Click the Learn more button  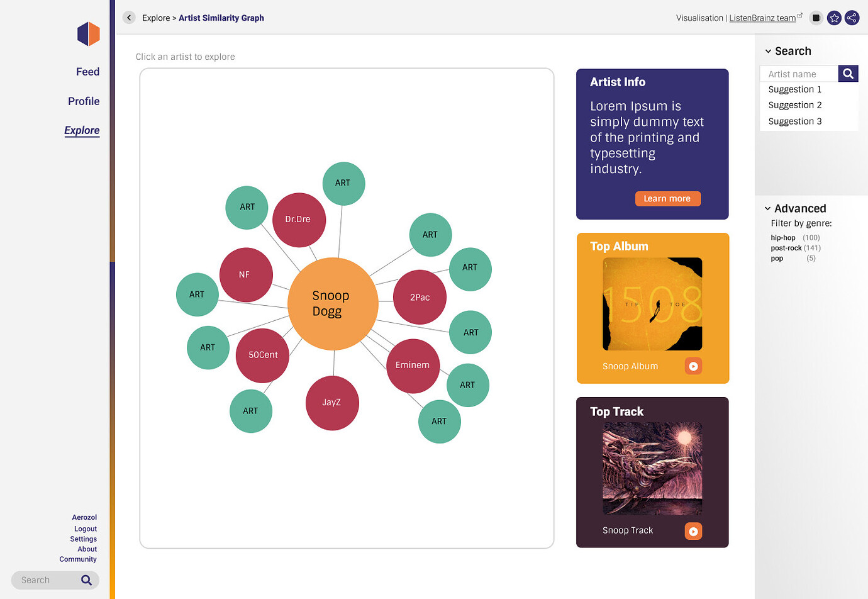[x=667, y=199]
